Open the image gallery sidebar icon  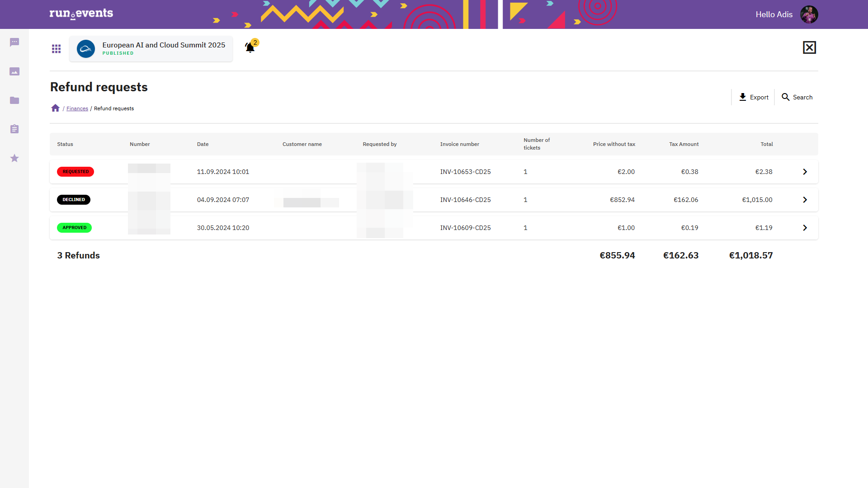point(14,71)
